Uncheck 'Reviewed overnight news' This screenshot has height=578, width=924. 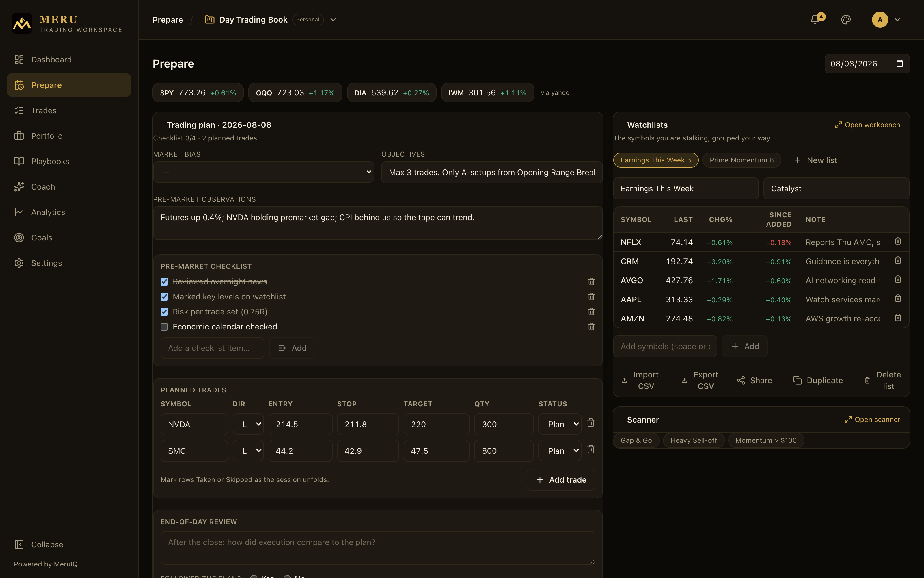(164, 282)
